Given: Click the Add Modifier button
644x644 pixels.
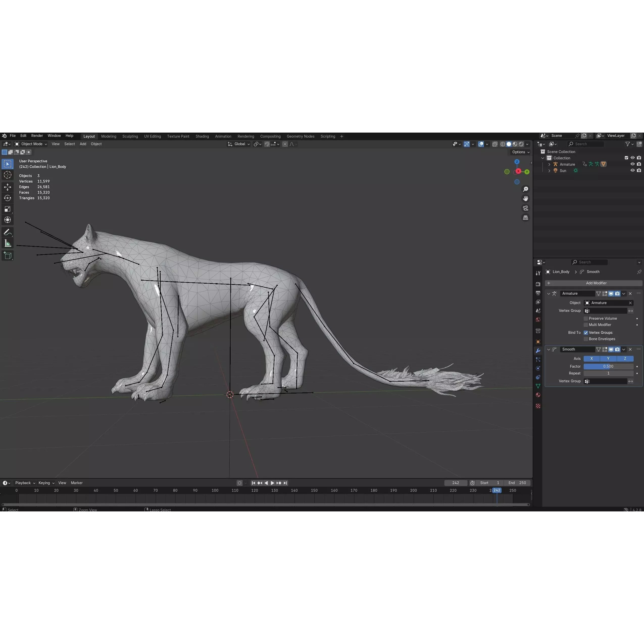Looking at the screenshot, I should pyautogui.click(x=596, y=283).
